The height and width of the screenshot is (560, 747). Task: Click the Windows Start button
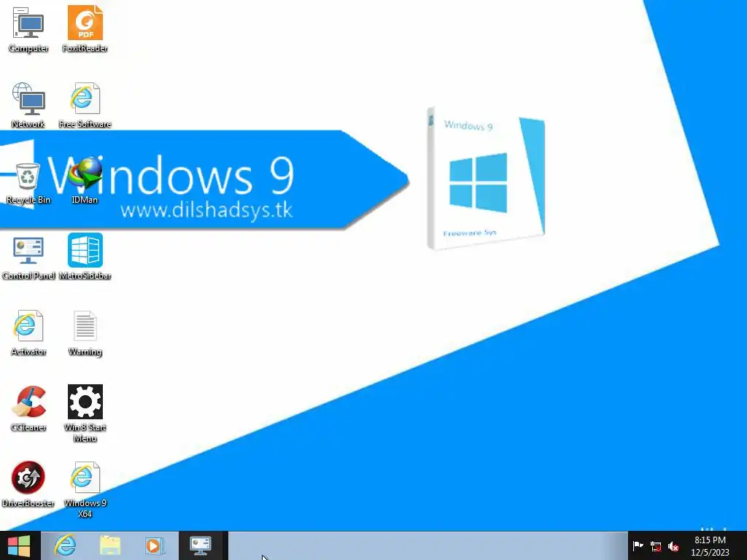click(x=19, y=545)
